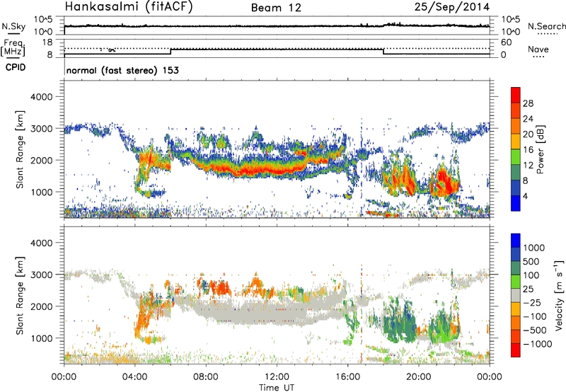The image size is (566, 392).
Task: Click the 2000 tick on the velocity panel
Action: pos(41,306)
